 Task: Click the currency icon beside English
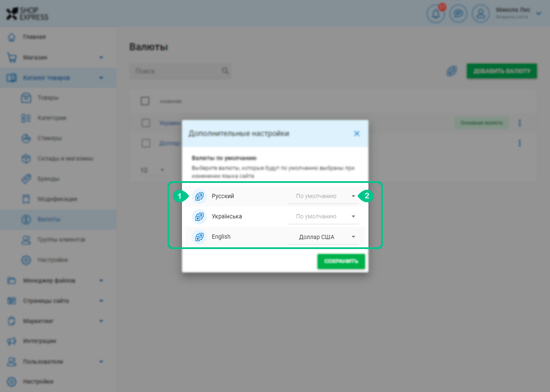pyautogui.click(x=199, y=237)
